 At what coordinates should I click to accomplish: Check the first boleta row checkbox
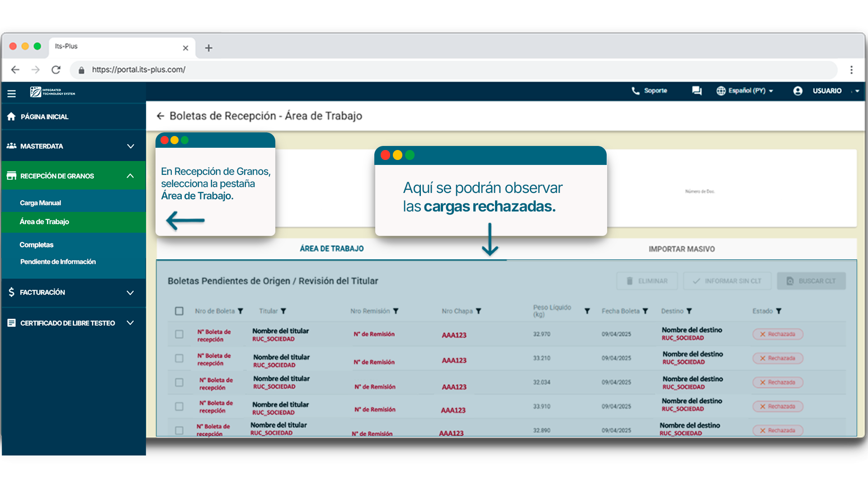(179, 334)
